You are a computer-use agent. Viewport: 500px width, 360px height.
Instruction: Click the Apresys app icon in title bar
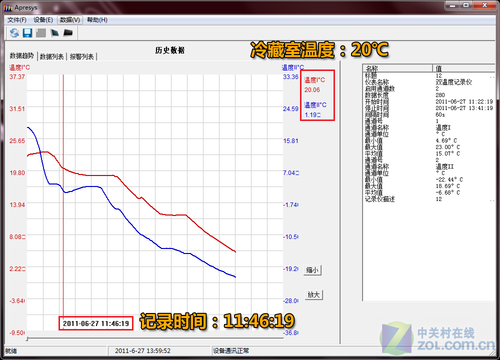8,8
